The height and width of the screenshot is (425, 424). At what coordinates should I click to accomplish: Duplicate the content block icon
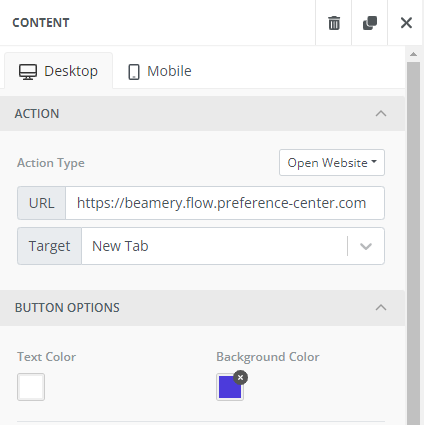click(370, 23)
